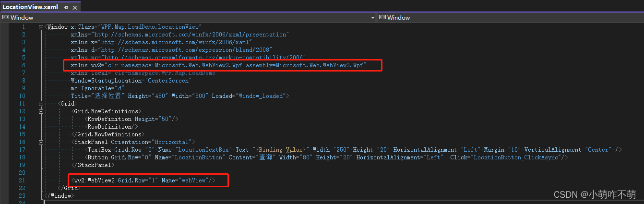Open the right Window member dropdown
The width and height of the screenshot is (644, 204).
[x=511, y=18]
